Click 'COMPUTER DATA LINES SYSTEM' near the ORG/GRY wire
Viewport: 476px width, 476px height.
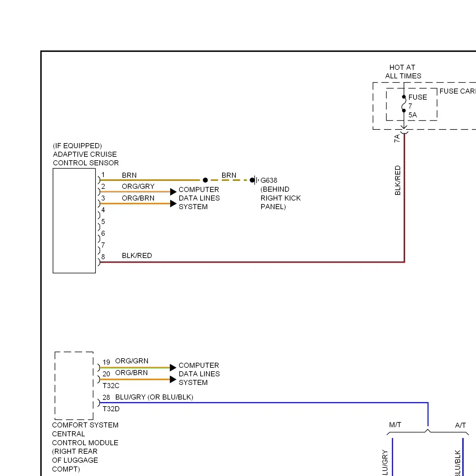pyautogui.click(x=199, y=198)
